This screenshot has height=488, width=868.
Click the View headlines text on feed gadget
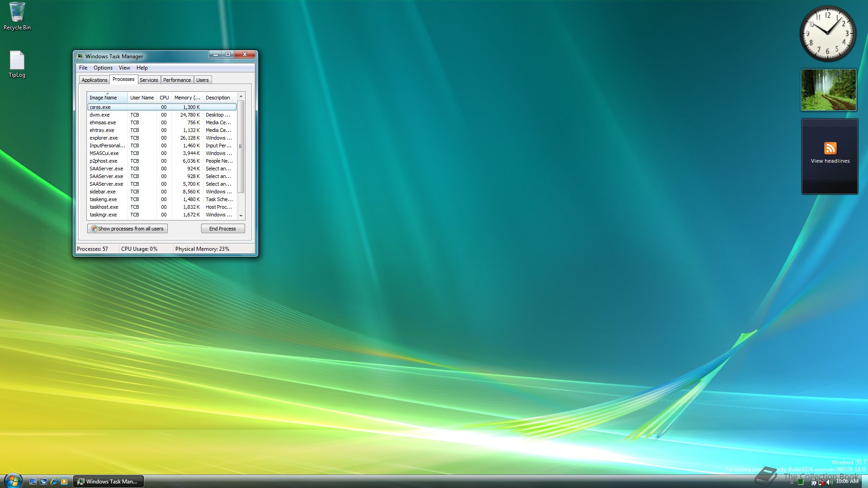click(x=830, y=161)
